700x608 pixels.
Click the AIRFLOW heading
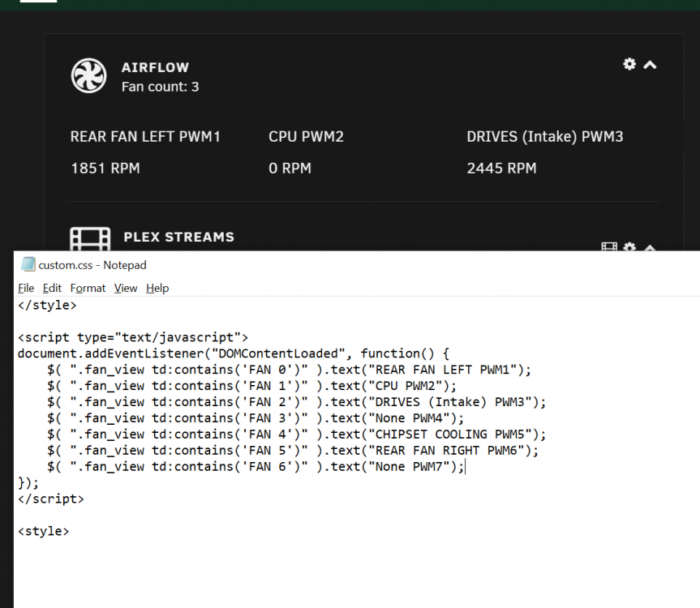pos(156,67)
